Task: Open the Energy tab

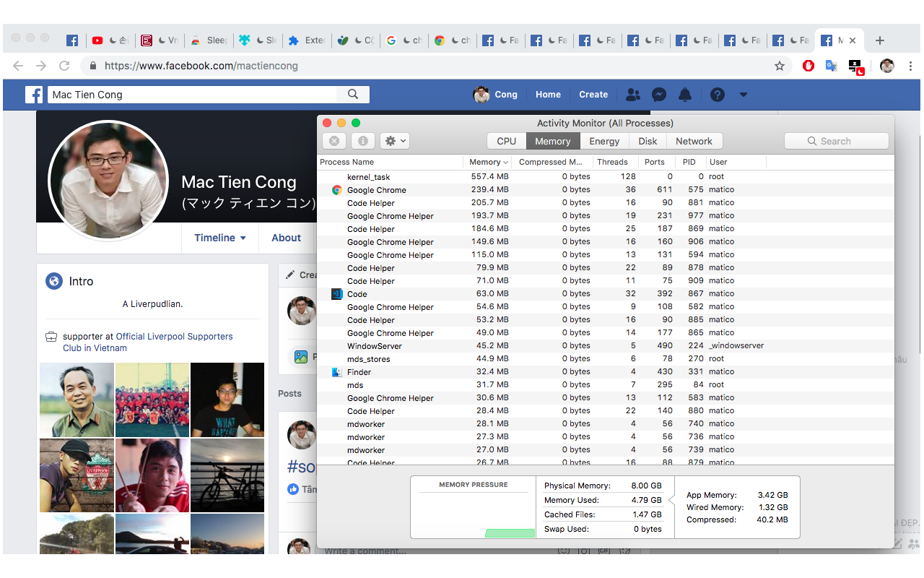Action: tap(604, 141)
